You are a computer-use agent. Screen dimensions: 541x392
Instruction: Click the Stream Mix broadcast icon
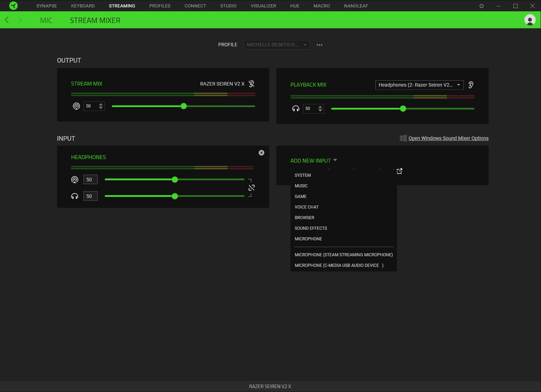pos(76,106)
